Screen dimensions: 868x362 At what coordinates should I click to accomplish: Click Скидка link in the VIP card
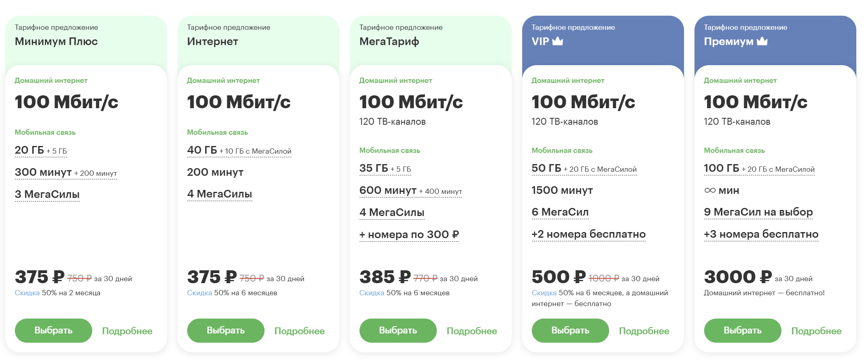[544, 293]
